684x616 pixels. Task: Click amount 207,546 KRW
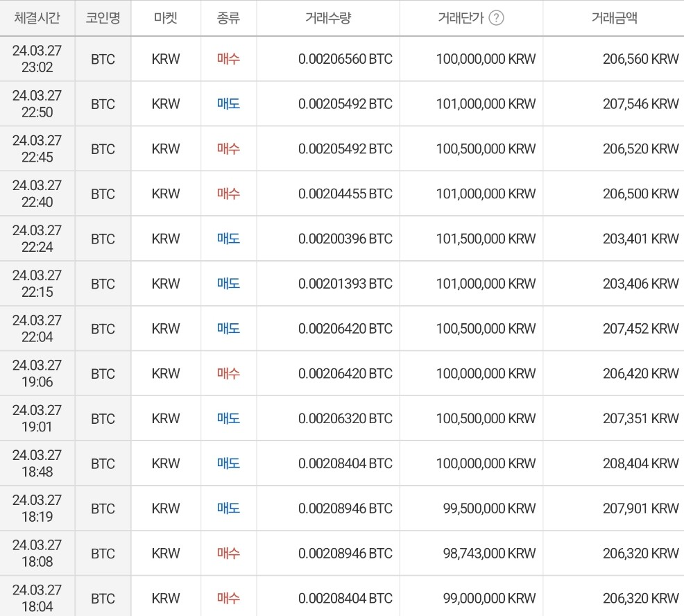pos(641,104)
